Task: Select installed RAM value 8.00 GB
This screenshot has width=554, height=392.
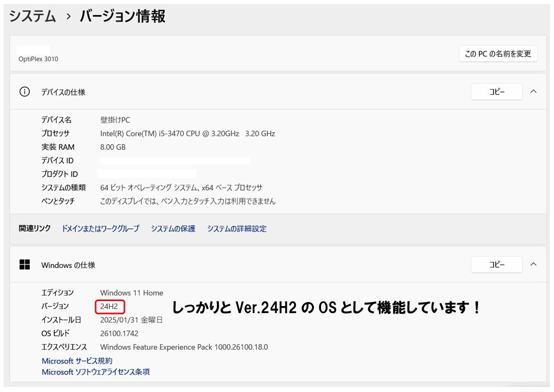Action: coord(113,147)
